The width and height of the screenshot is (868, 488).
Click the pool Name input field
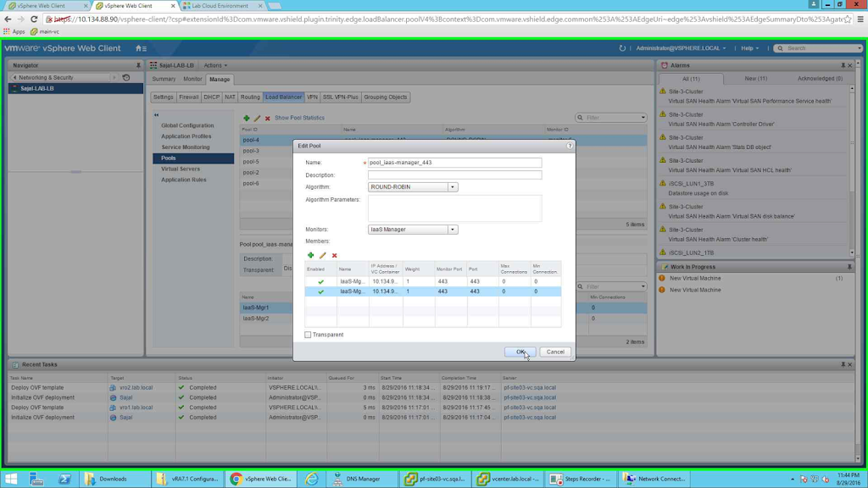tap(454, 163)
